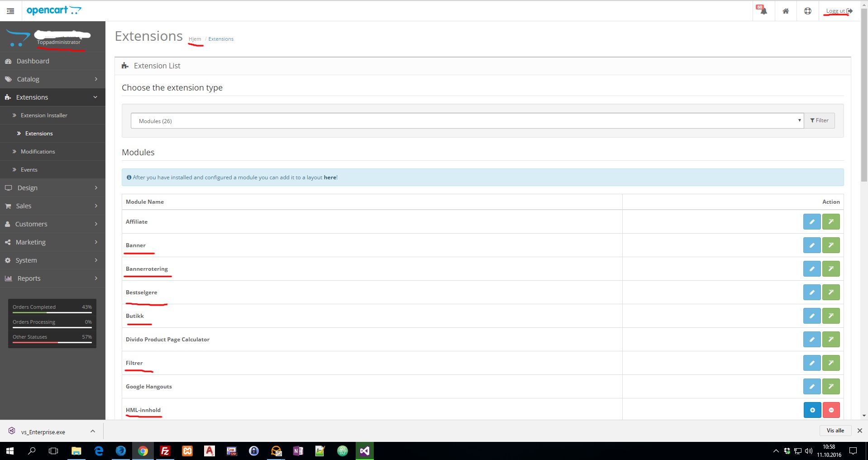This screenshot has height=460, width=868.
Task: Click the Orders Completed progress bar
Action: [x=52, y=312]
